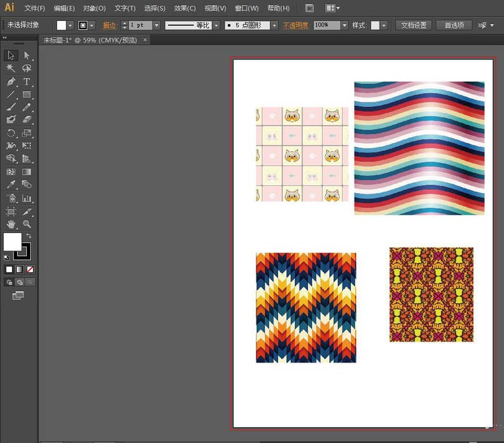Image resolution: width=504 pixels, height=443 pixels.
Task: Pick the Eraser tool
Action: [27, 120]
